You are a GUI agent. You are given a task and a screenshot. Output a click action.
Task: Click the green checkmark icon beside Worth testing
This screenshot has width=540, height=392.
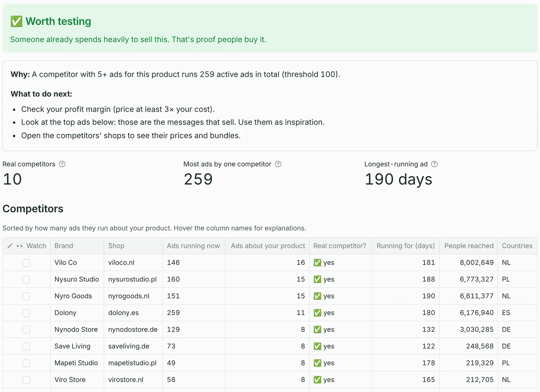(16, 21)
